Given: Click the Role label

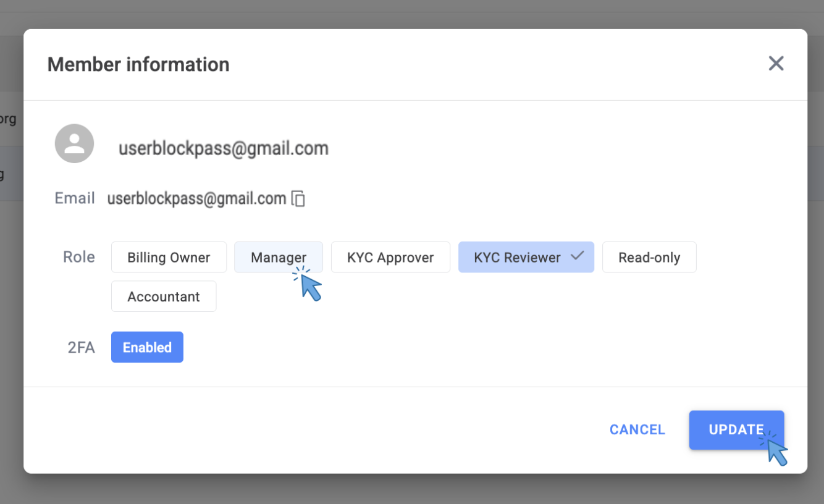Looking at the screenshot, I should pyautogui.click(x=79, y=258).
